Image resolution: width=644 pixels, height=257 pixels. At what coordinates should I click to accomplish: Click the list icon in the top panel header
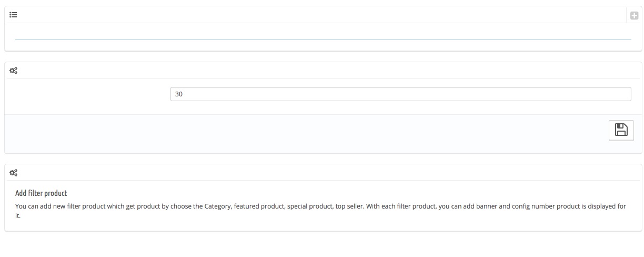(14, 15)
